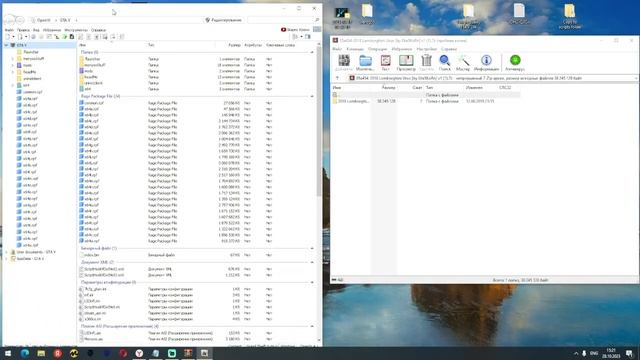640x360 pixels.
Task: Select the '..' parent folder row in archiver
Action: click(x=425, y=95)
